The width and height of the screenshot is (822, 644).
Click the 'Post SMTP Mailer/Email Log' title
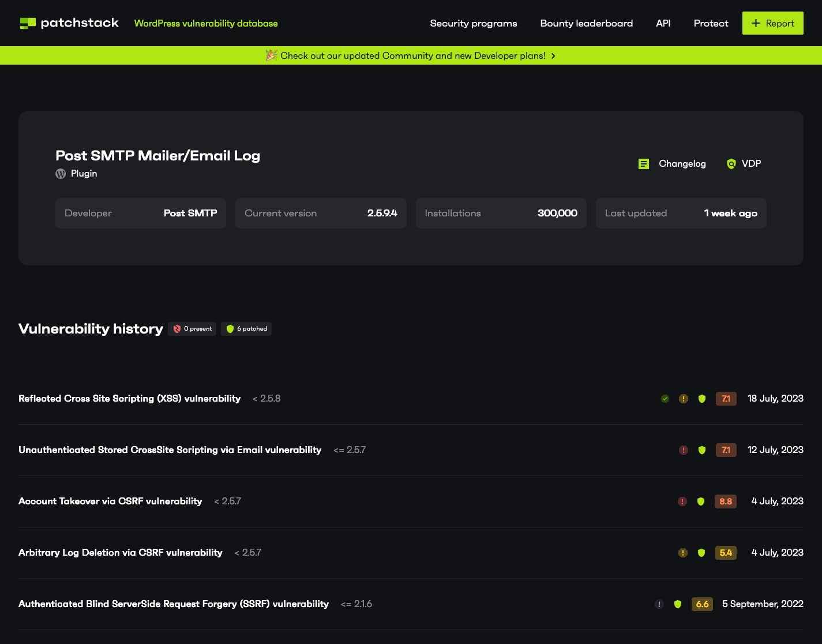(157, 156)
